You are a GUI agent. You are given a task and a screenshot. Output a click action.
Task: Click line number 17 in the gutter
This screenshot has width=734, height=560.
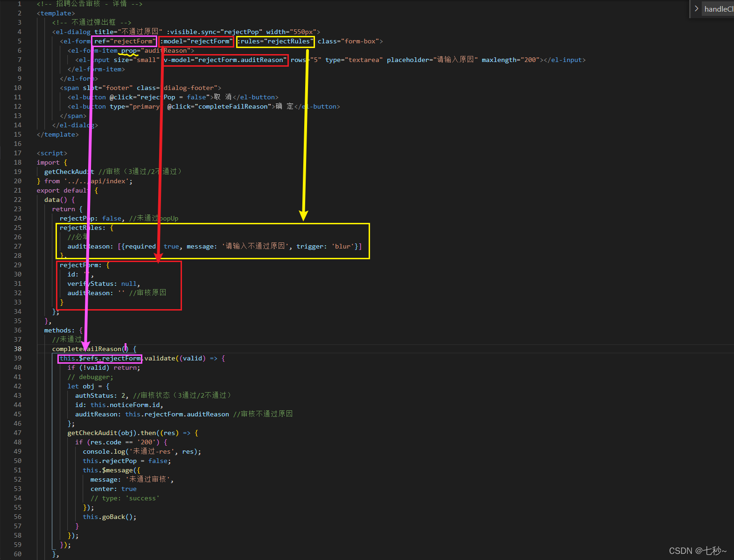(18, 153)
